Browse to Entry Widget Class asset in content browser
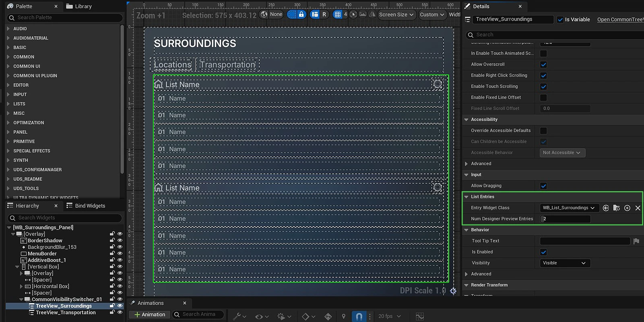644x322 pixels. (616, 208)
